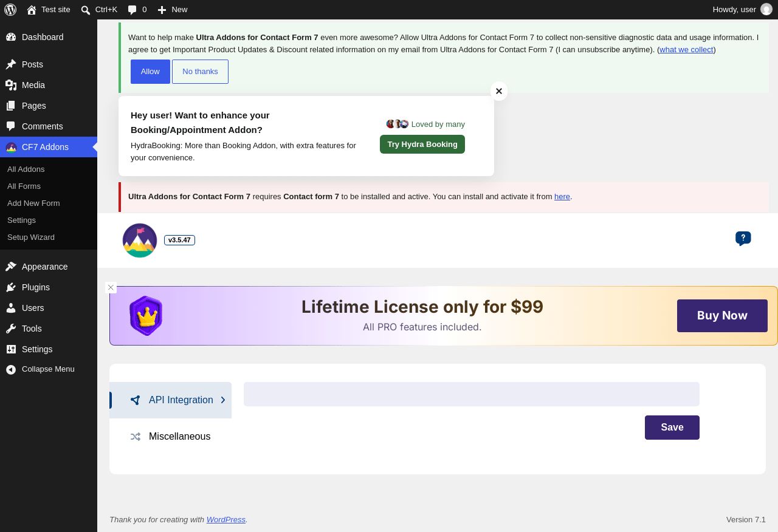Close the HydraBooking promo popup
778x532 pixels.
[x=499, y=91]
